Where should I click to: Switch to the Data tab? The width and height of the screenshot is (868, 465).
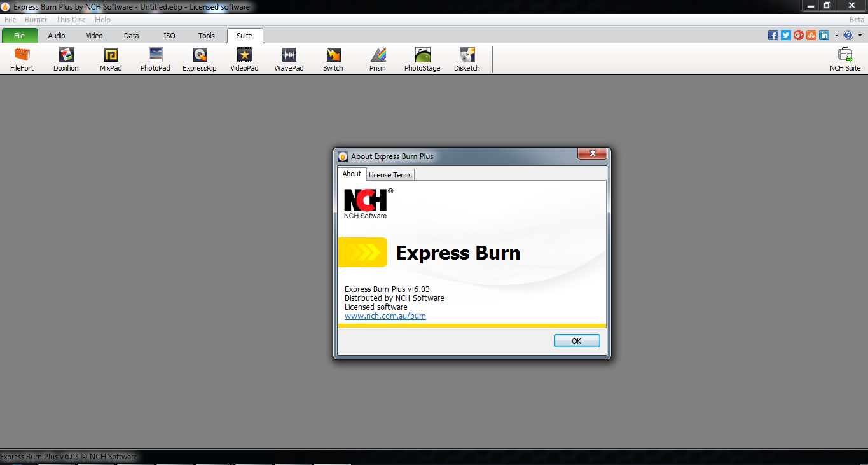pyautogui.click(x=132, y=36)
